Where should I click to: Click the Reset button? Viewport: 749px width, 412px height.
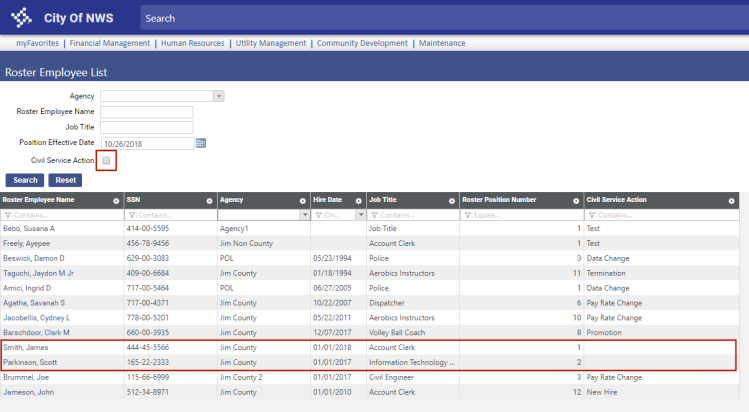pyautogui.click(x=65, y=180)
